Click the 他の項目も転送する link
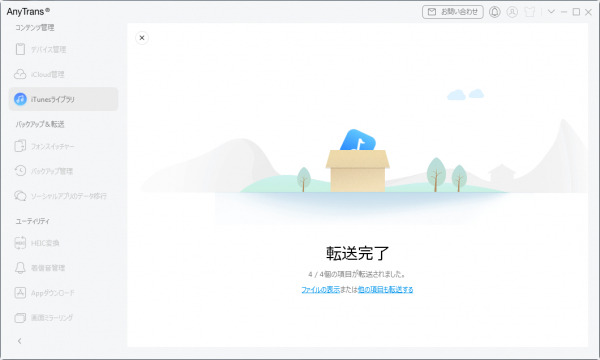Viewport: 600px width, 360px height. point(385,290)
